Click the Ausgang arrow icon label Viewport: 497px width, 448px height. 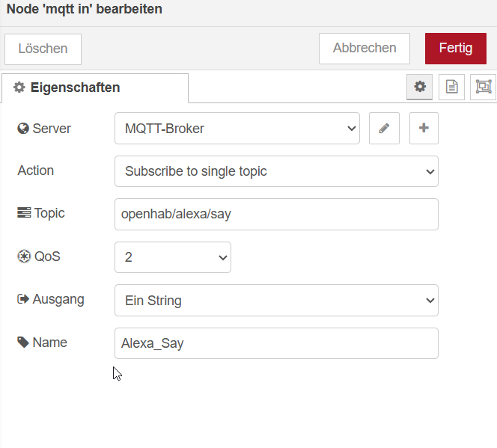pyautogui.click(x=23, y=300)
